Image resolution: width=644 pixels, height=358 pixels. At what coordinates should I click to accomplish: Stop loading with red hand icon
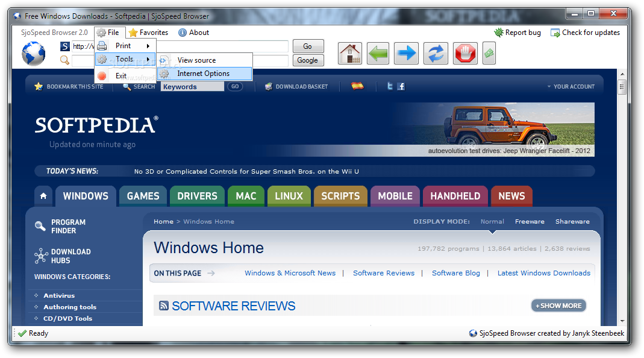[x=465, y=54]
